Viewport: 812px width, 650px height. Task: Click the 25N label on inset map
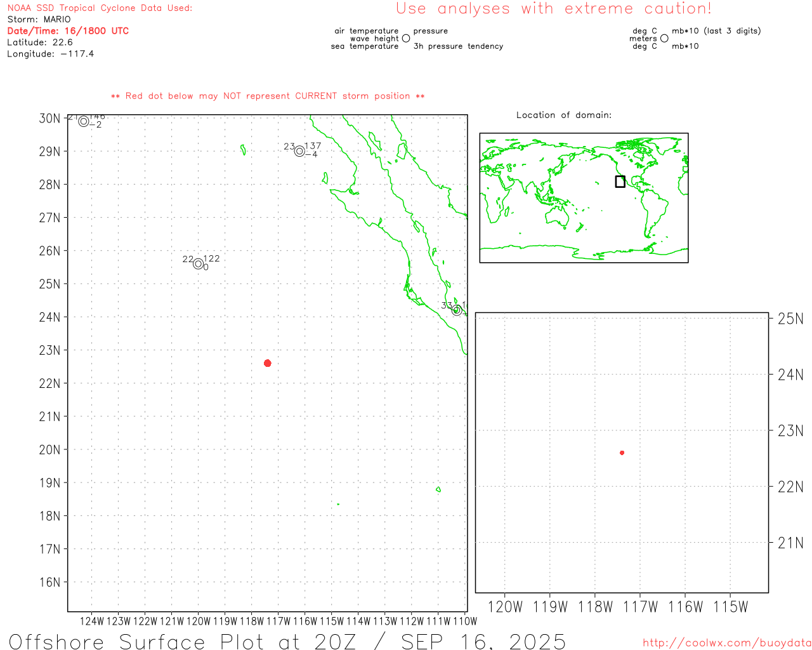(x=790, y=319)
